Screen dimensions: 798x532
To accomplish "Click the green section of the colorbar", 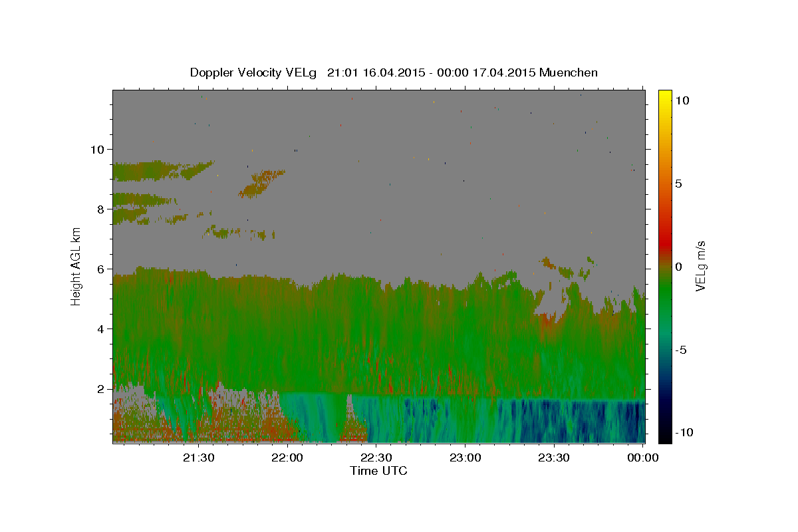I will [x=664, y=293].
